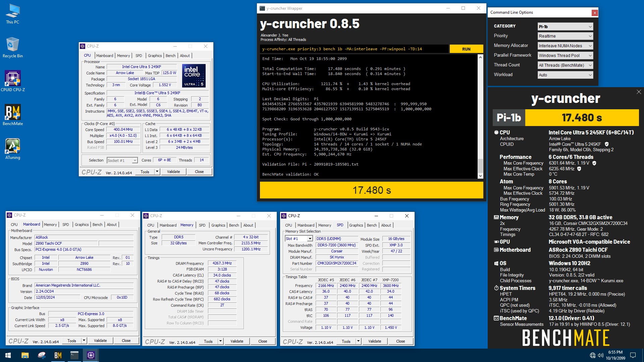Screen dimensions: 644x362
Task: Open the notification center icon
Action: (633, 355)
